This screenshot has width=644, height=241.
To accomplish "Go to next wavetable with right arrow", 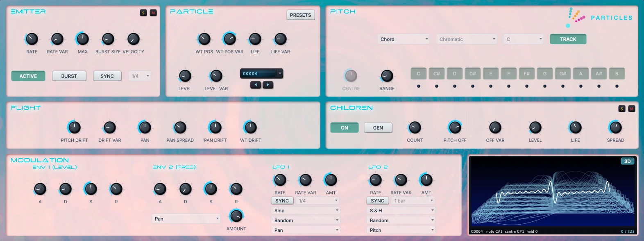I will tap(268, 85).
